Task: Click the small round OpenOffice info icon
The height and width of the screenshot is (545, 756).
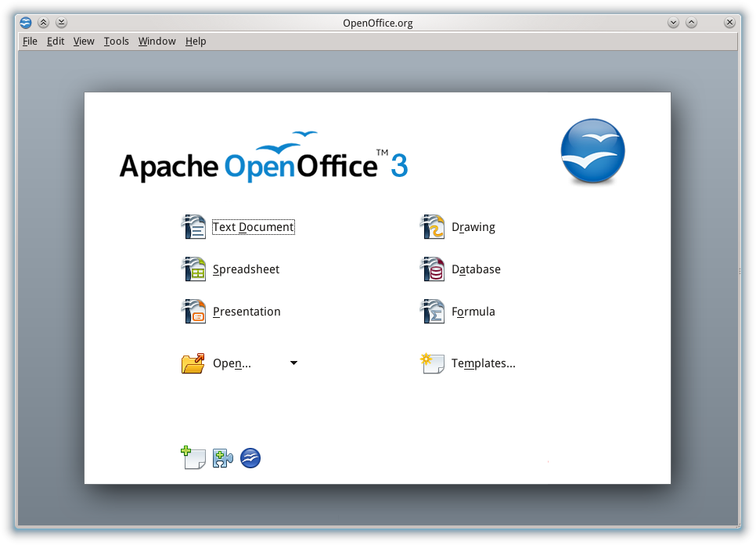Action: click(250, 458)
